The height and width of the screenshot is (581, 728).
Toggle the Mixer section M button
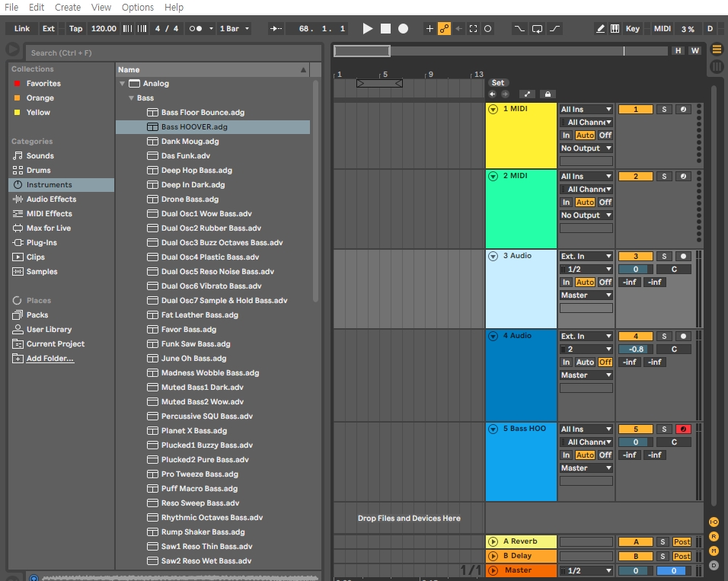[714, 551]
